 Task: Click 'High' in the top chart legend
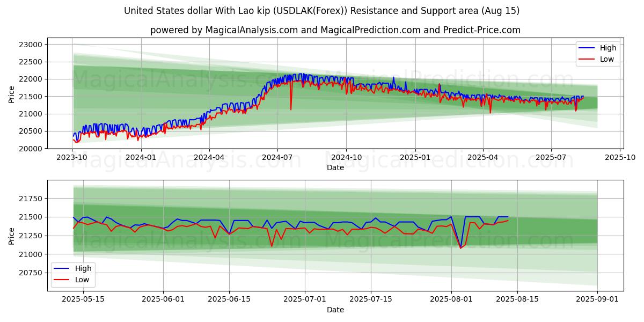[608, 48]
